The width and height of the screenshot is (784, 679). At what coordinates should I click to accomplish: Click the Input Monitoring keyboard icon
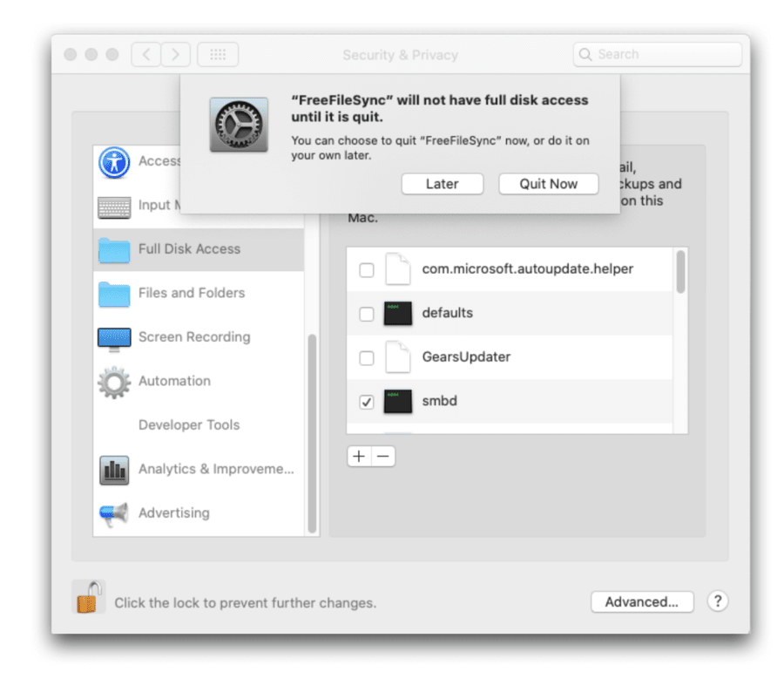[113, 206]
